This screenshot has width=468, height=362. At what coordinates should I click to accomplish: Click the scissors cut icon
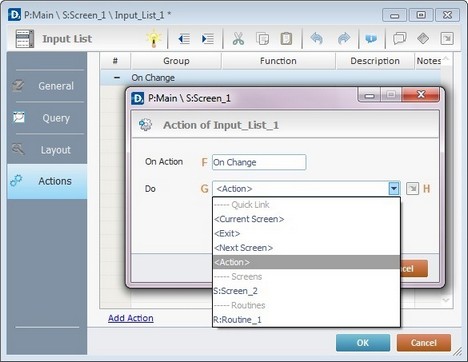point(238,39)
